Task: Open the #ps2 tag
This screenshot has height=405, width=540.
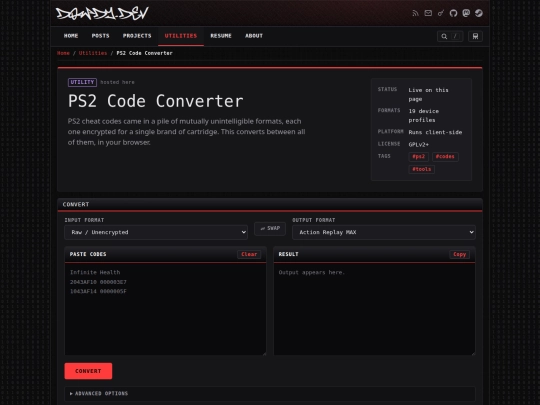Action: [x=418, y=157]
